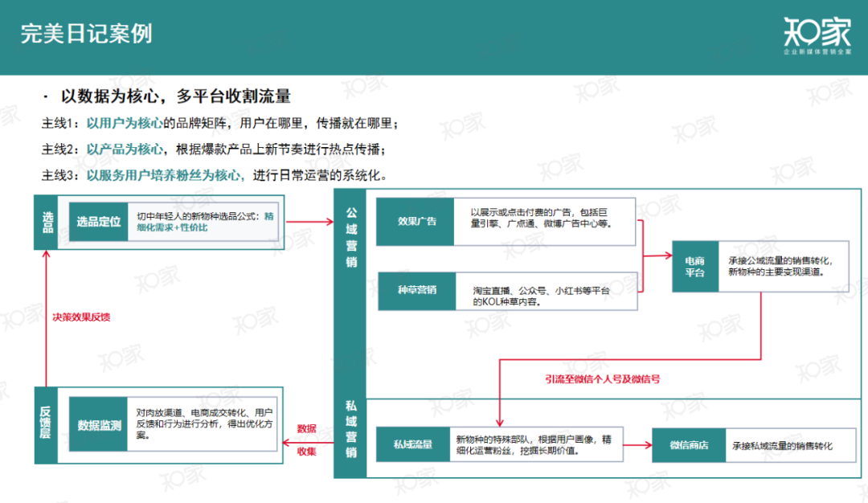Click the red 收集 label
868x503 pixels.
point(307,451)
